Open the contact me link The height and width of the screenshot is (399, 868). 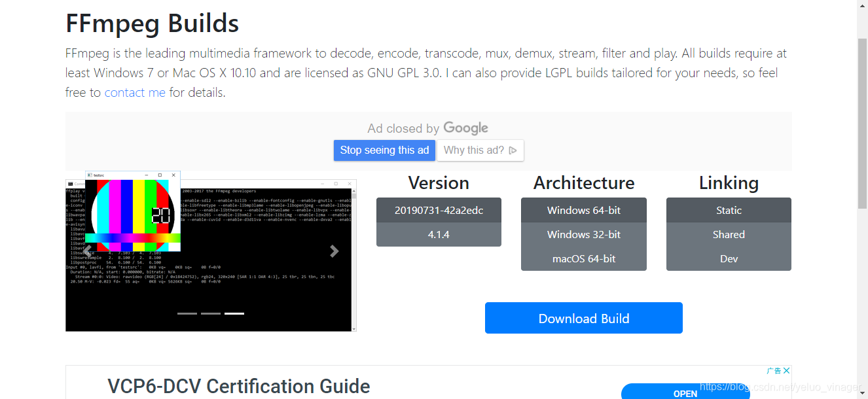pos(135,92)
